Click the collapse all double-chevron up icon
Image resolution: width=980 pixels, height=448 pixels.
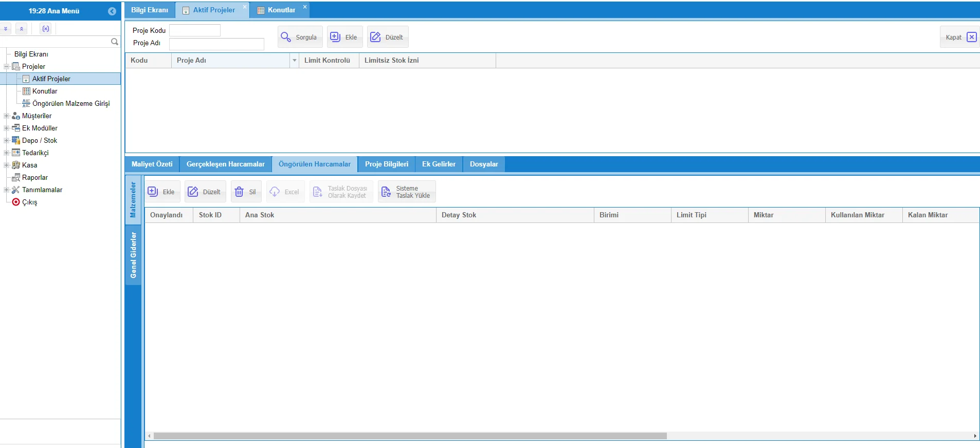(x=22, y=29)
